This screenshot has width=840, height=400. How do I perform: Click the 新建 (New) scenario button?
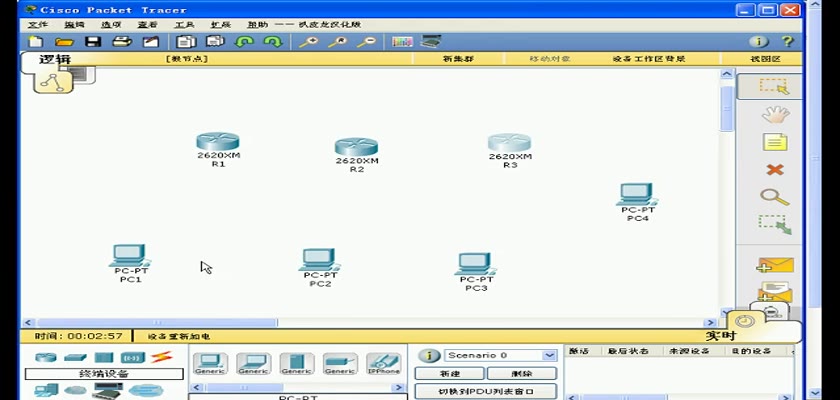(x=450, y=373)
